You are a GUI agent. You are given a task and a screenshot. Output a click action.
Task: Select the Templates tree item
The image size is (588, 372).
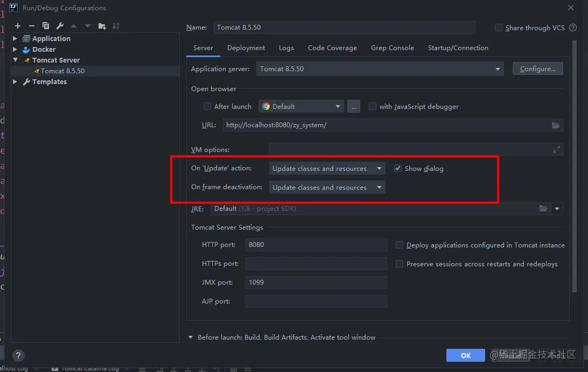click(49, 81)
